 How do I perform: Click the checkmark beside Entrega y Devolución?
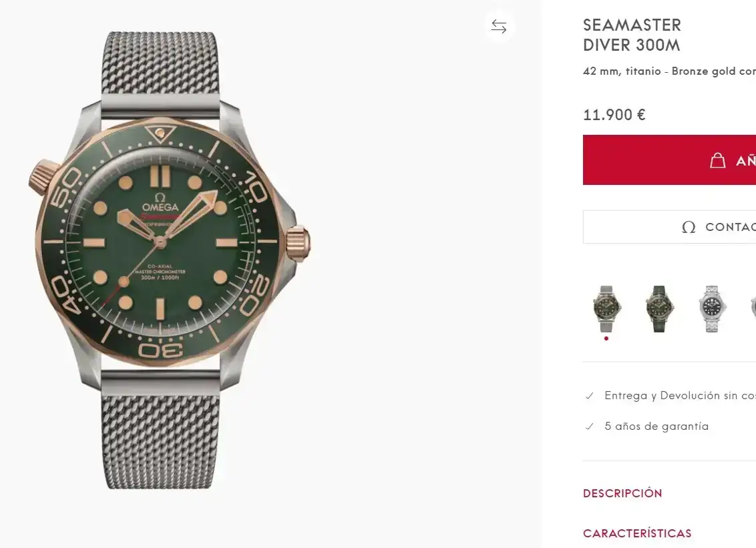(589, 396)
